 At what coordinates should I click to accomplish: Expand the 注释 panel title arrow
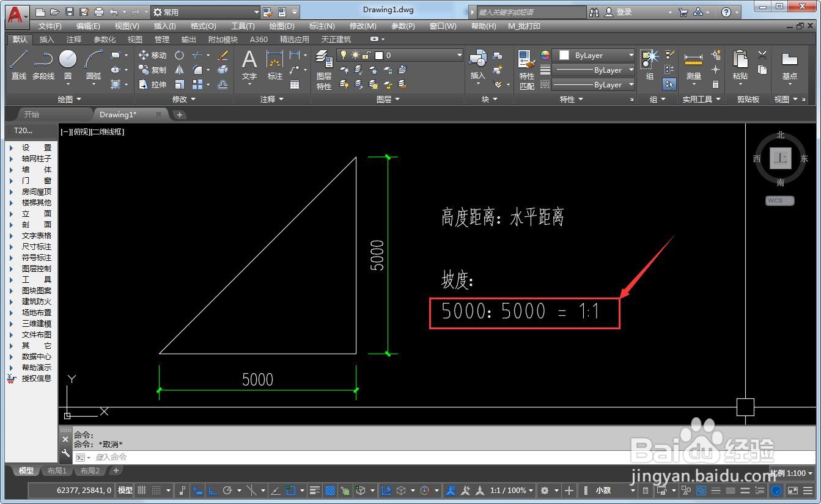click(x=281, y=99)
